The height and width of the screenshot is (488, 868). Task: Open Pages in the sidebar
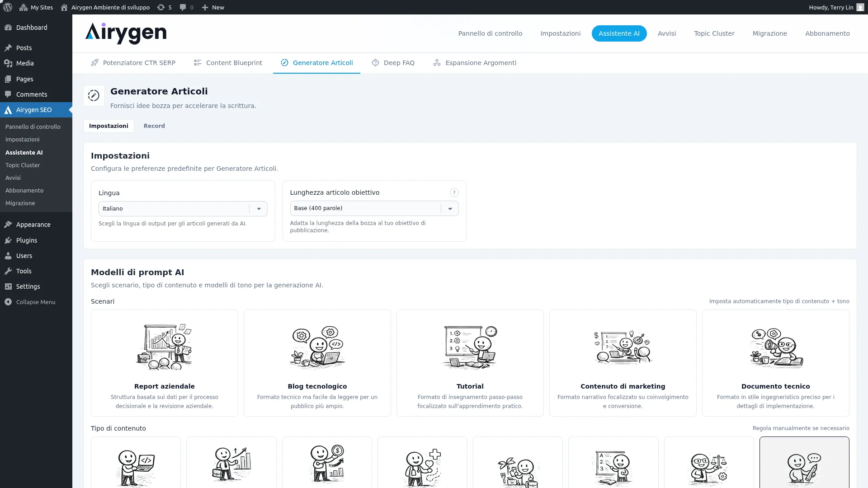click(x=36, y=79)
